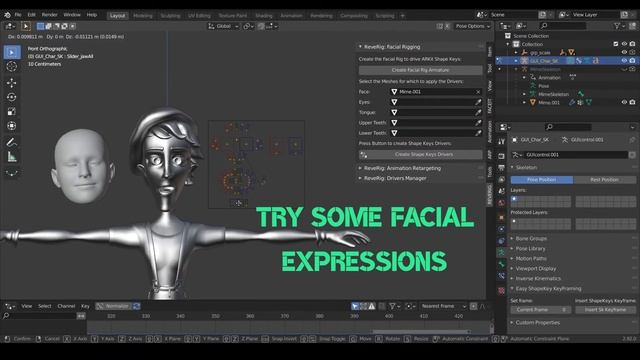Clear the Face mesh field with X
Image resolution: width=640 pixels, height=360 pixels.
tap(478, 92)
